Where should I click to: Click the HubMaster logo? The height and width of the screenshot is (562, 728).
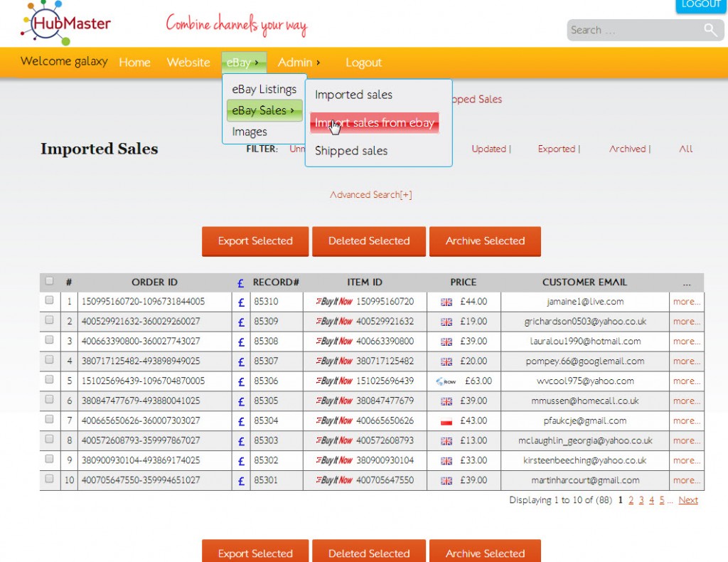[65, 23]
